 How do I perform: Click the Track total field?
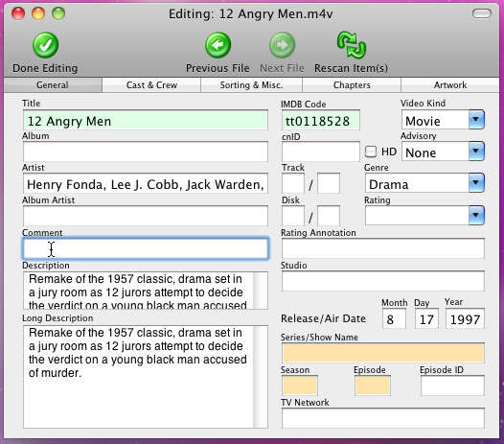[x=329, y=183]
